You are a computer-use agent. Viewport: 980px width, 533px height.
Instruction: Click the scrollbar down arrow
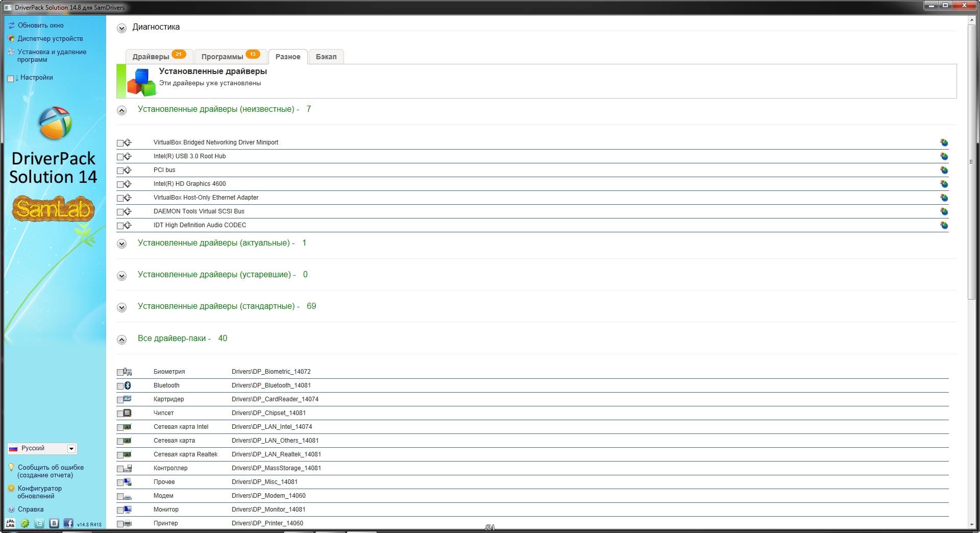[971, 524]
